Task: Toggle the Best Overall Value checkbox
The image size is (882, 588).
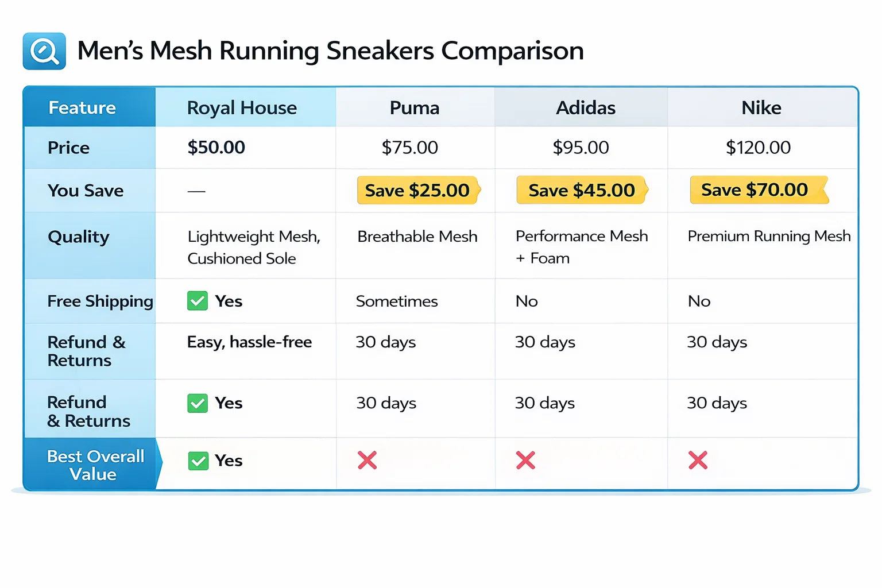Action: pos(198,461)
